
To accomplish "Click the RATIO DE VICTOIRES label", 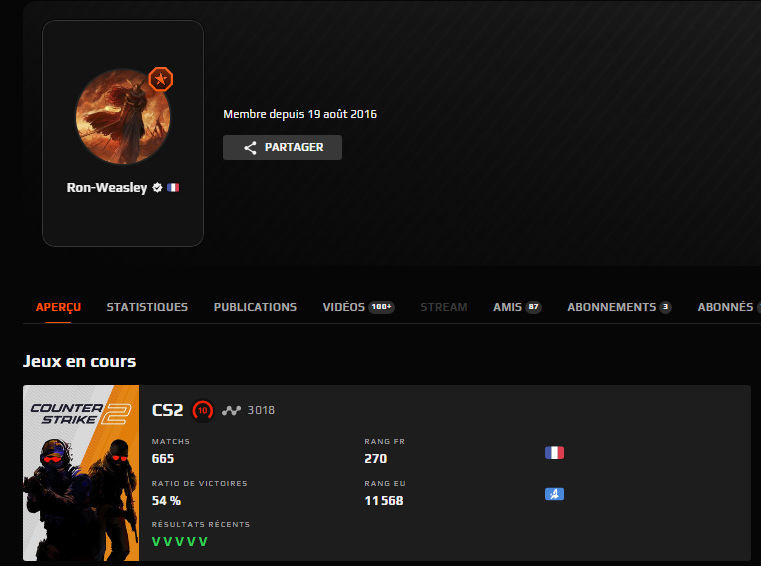I will (x=199, y=483).
